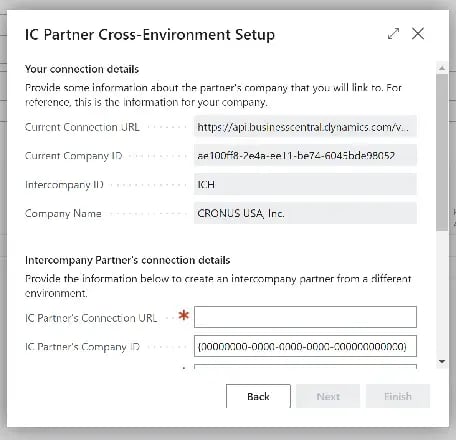The height and width of the screenshot is (440, 456).
Task: Click the Finish button
Action: [x=398, y=396]
